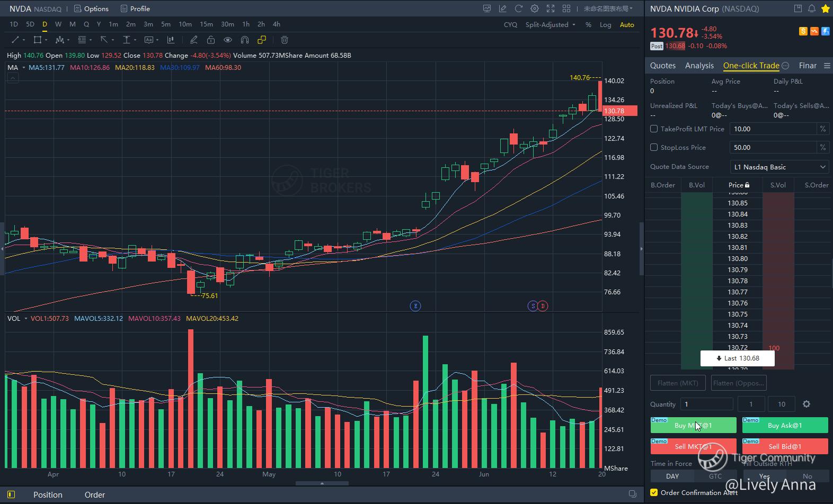Select the price range measurement tool
Screen dimensions: 833x504
[x=126, y=40]
